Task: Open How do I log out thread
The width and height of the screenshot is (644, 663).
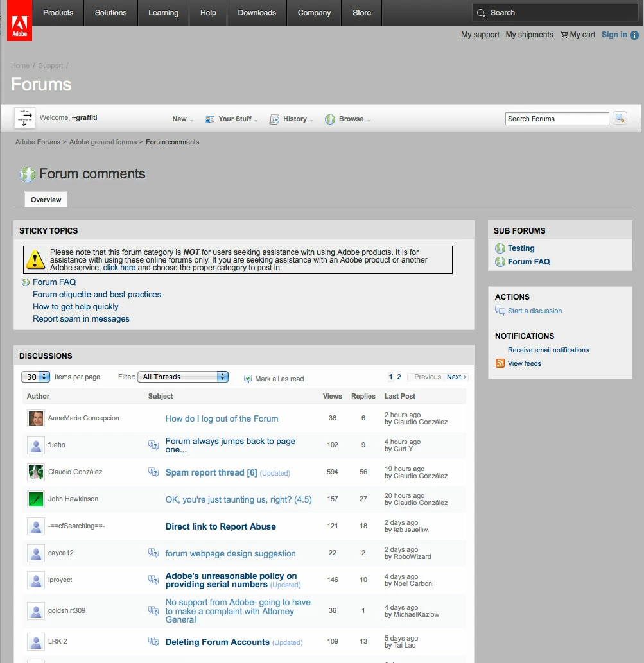Action: tap(222, 418)
